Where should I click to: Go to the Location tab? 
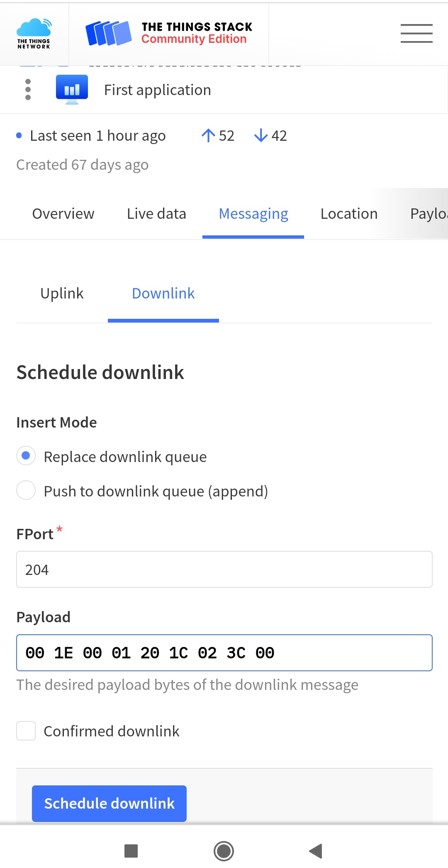349,214
